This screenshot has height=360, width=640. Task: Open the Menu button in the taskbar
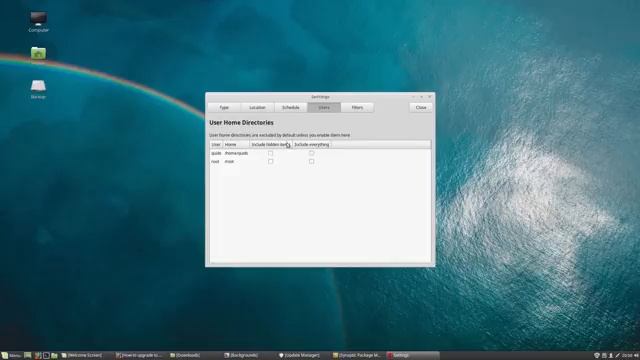coord(11,356)
